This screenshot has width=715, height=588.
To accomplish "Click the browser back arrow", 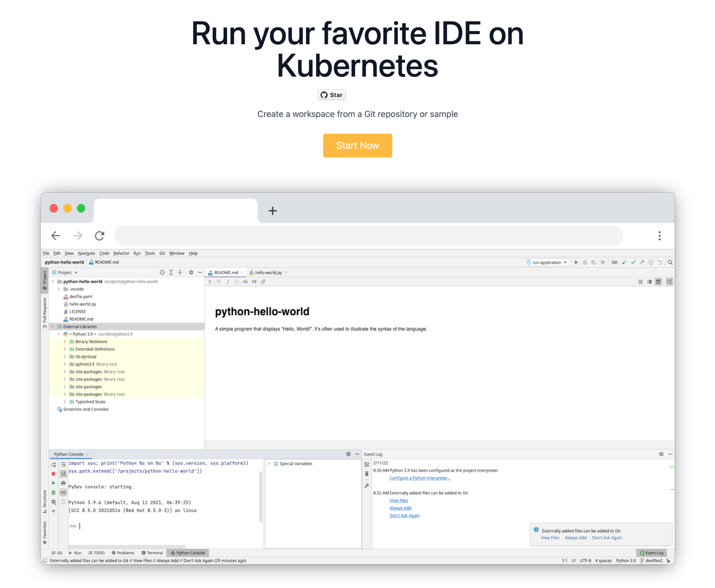I will coord(56,236).
